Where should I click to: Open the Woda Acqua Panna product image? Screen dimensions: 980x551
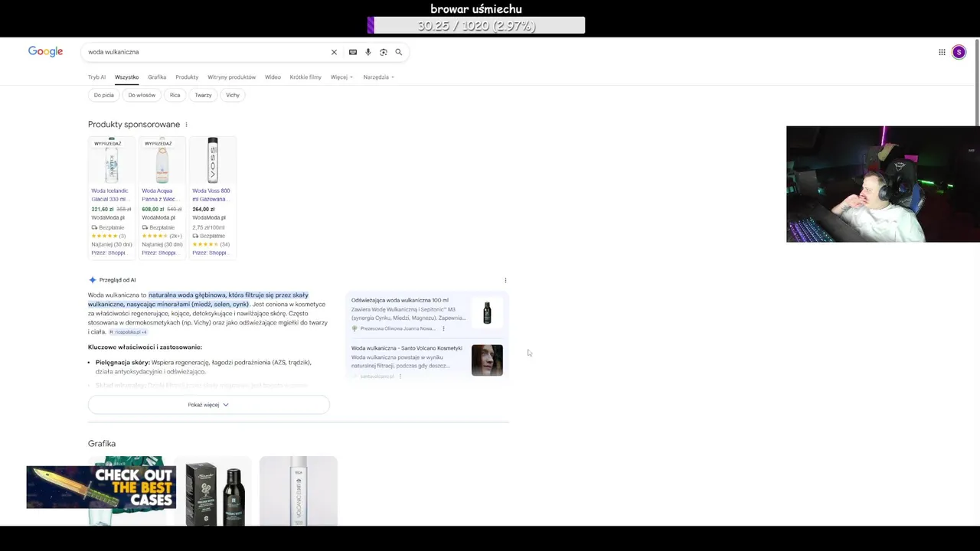pyautogui.click(x=162, y=161)
